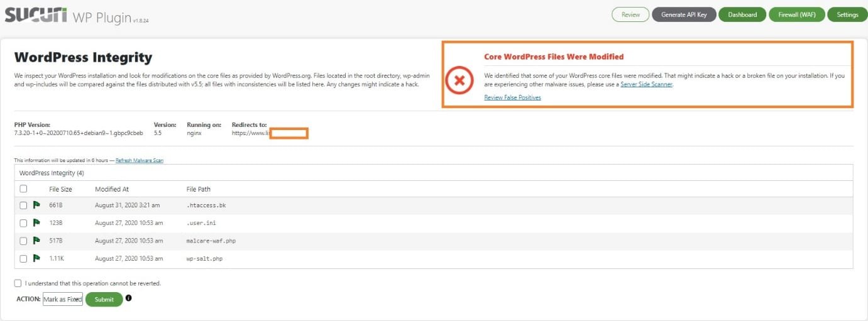Select file path .user.ini

pyautogui.click(x=201, y=223)
